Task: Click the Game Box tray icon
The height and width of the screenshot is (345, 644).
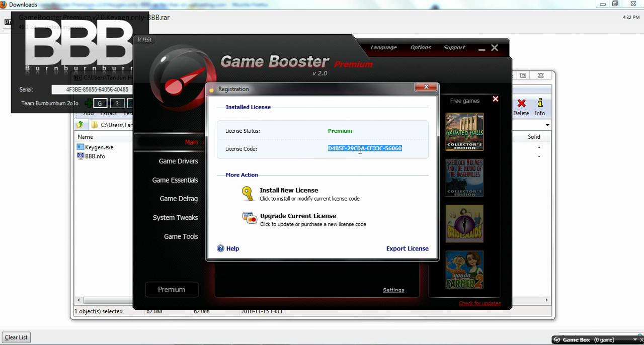Action: pos(557,340)
